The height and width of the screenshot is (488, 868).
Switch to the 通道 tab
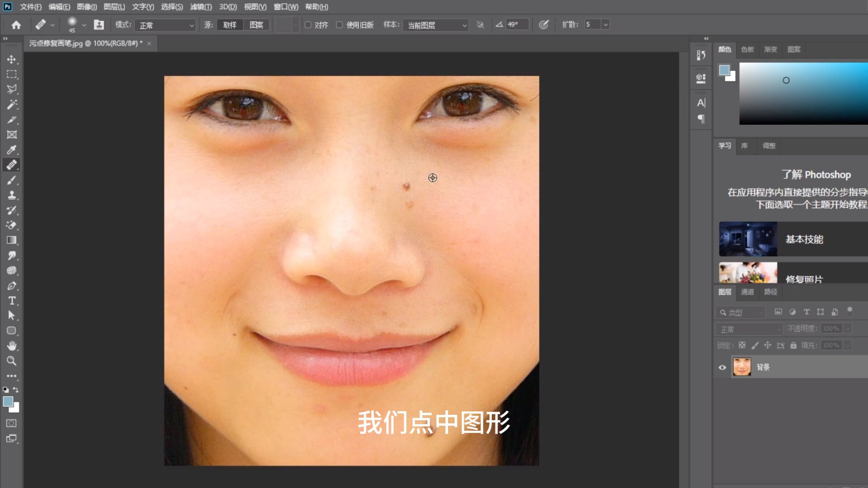point(747,292)
